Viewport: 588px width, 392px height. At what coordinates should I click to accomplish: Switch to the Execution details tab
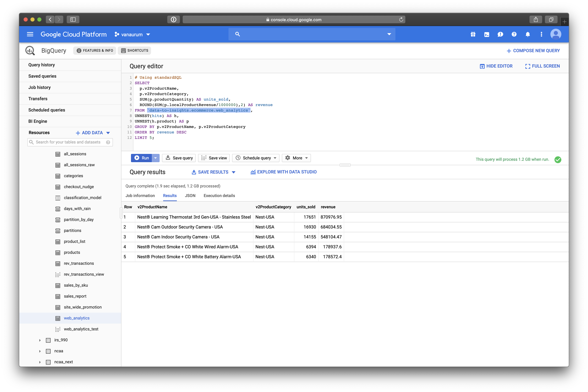tap(219, 196)
